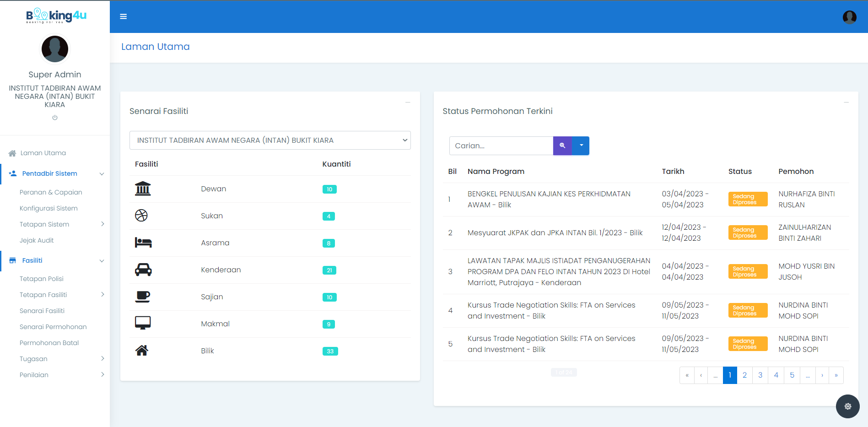Click the Sajian coffee cup icon
The height and width of the screenshot is (427, 868).
pyautogui.click(x=143, y=297)
